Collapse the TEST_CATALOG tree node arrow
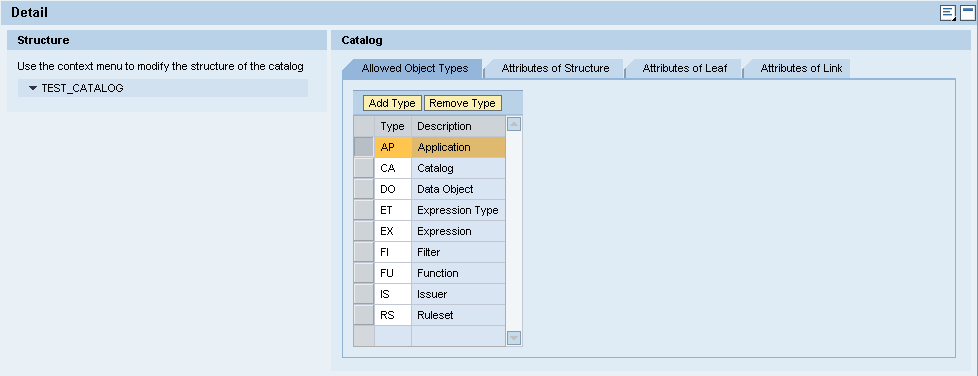The height and width of the screenshot is (376, 978). pyautogui.click(x=33, y=88)
